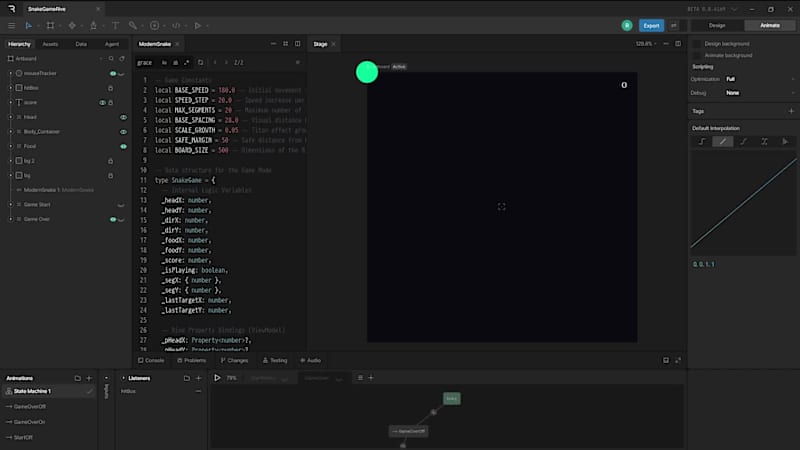Expand the stage panel with fullscreen icon
This screenshot has height=450, width=800.
678,360
